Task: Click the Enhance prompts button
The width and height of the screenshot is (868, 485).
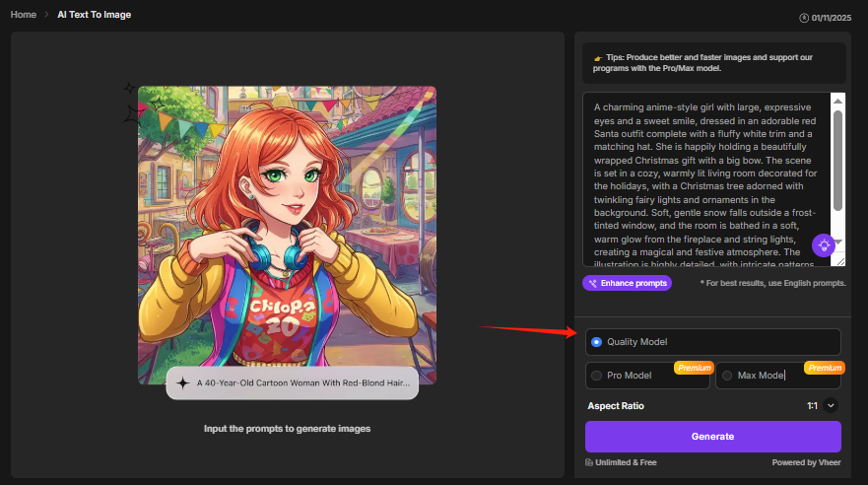Action: coord(628,283)
